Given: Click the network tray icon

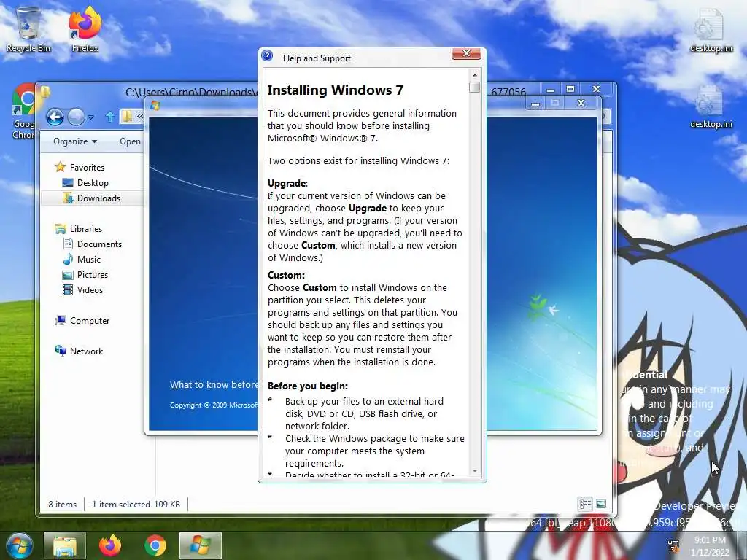Looking at the screenshot, I should click(x=673, y=545).
